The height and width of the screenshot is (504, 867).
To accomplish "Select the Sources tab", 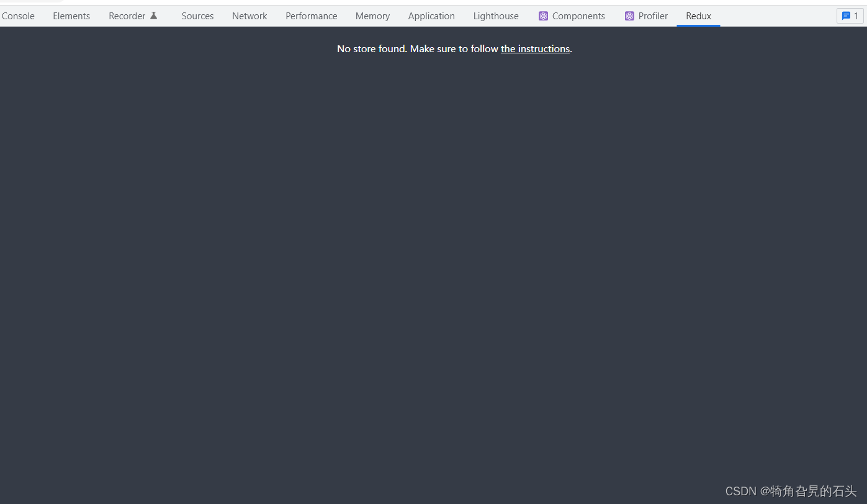I will 197,16.
